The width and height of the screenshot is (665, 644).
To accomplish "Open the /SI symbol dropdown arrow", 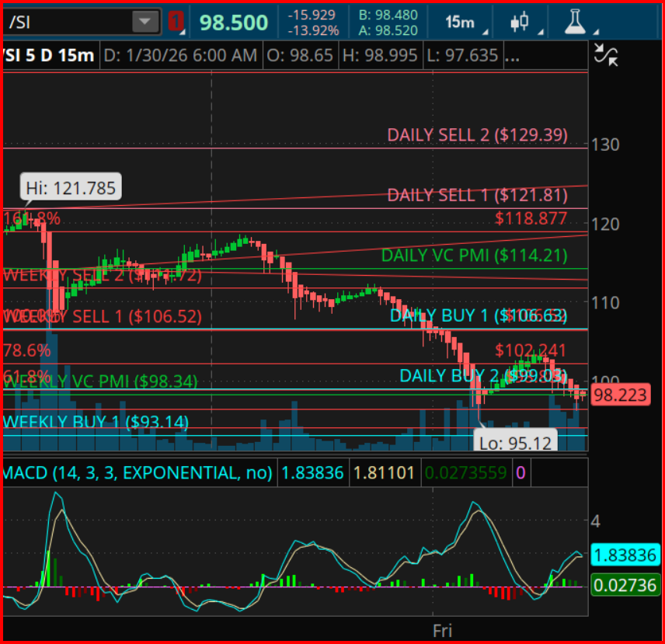I will (x=145, y=22).
